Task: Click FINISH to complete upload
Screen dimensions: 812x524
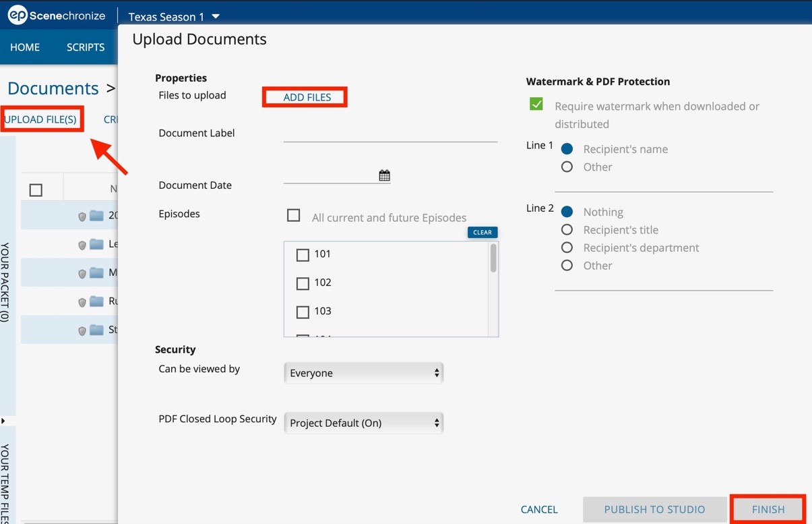Action: point(768,509)
